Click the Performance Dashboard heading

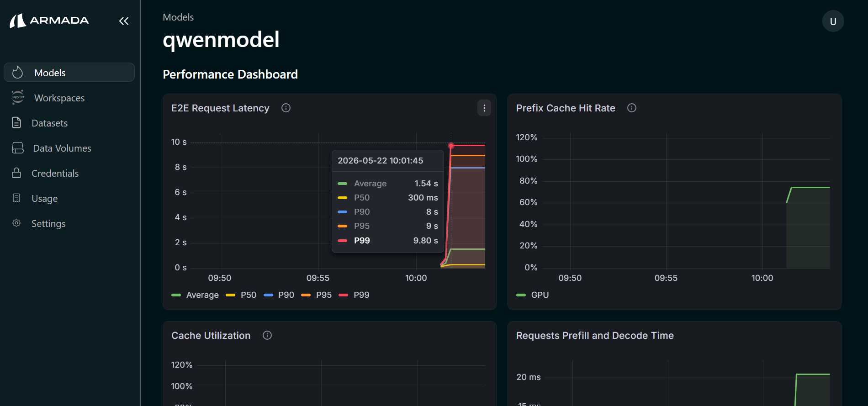pyautogui.click(x=230, y=74)
